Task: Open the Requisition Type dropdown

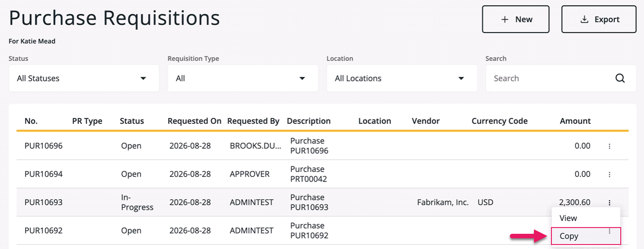Action: coord(243,78)
